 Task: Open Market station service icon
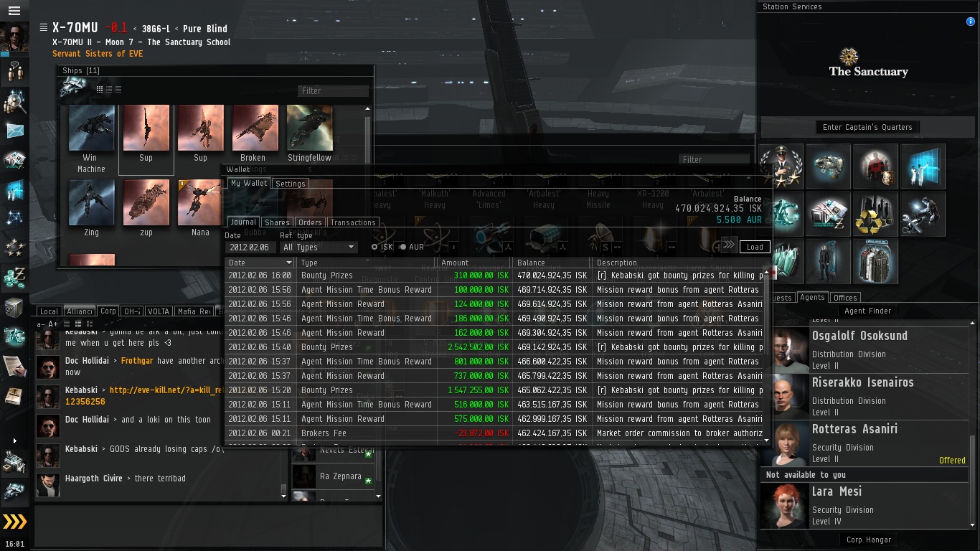point(828,214)
